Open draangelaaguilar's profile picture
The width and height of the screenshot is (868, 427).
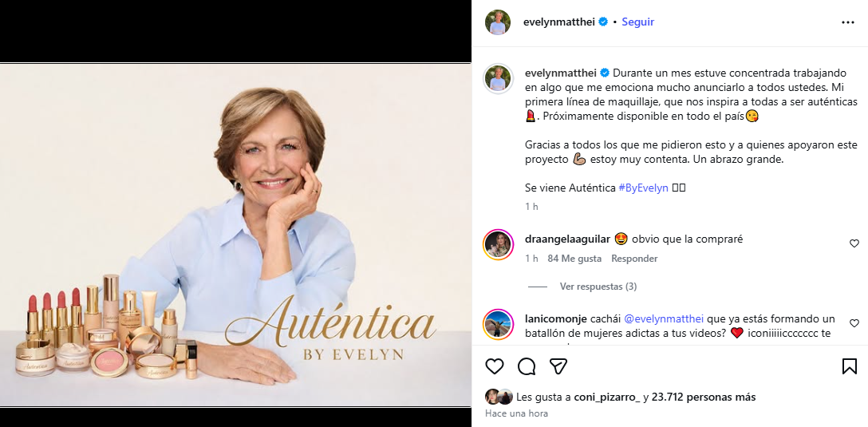[498, 244]
